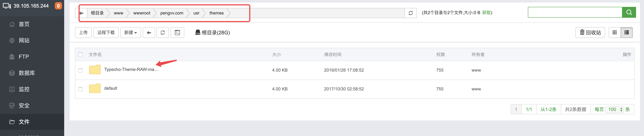
Task: Check the Typecho-Theme-RAW folder checkbox
Action: tap(80, 71)
